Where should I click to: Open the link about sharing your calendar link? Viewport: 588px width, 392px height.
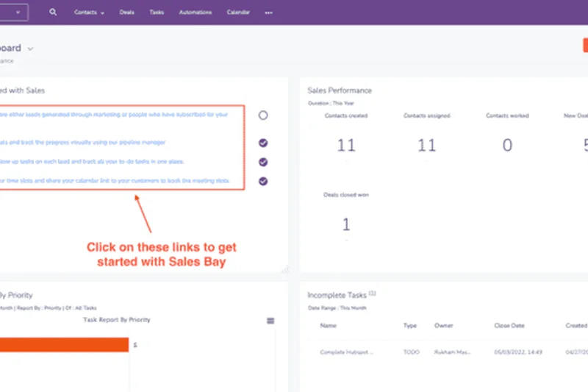[x=115, y=181]
